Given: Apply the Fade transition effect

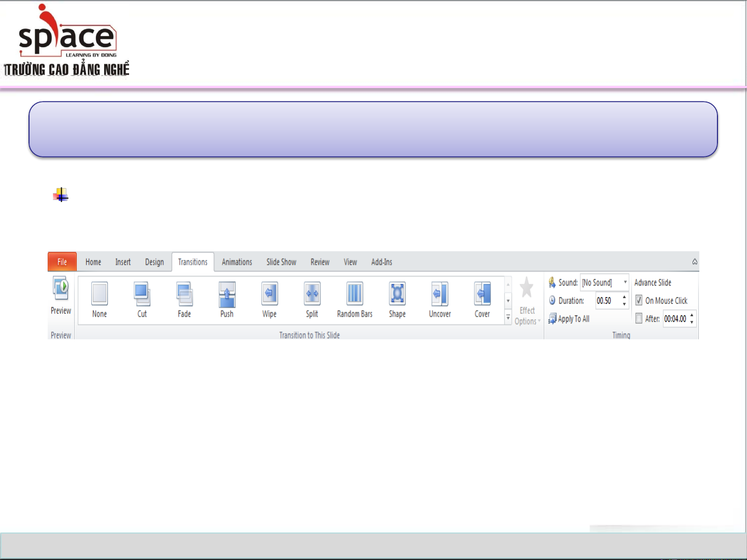Looking at the screenshot, I should coord(185,294).
